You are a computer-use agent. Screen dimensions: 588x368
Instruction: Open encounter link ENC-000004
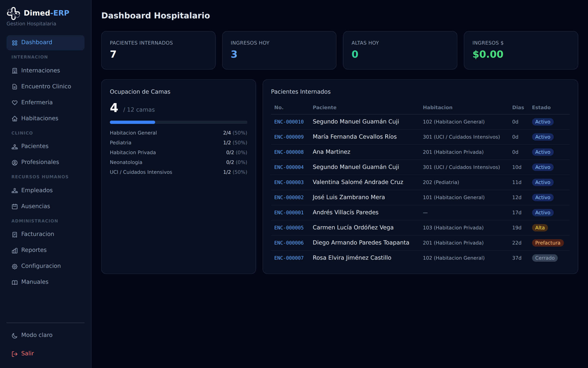tap(289, 167)
